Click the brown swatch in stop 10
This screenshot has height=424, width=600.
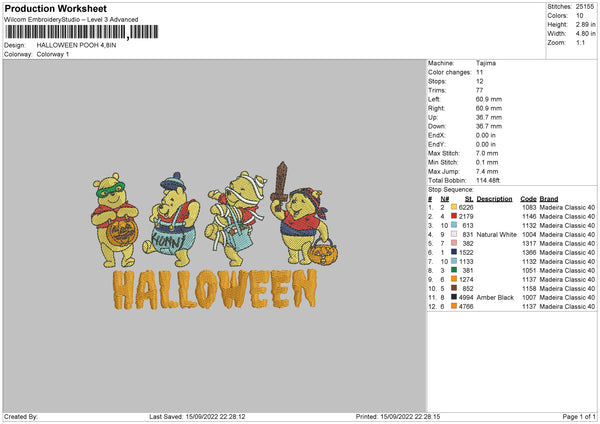455,288
